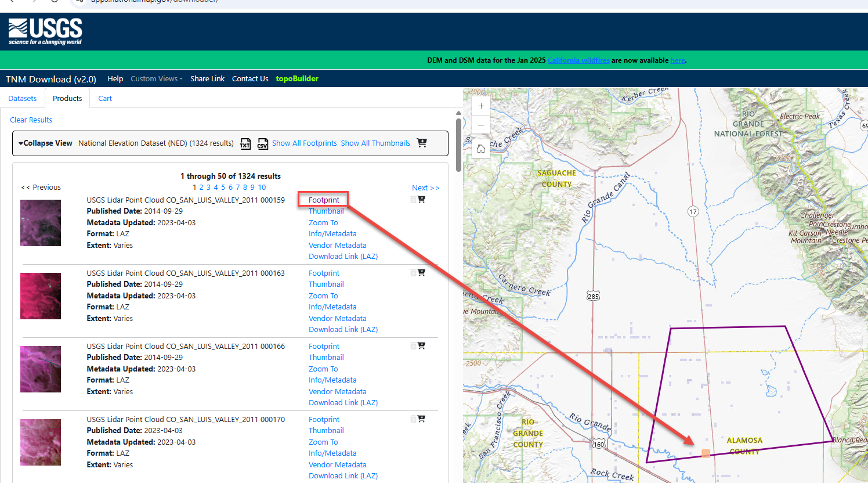
Task: Open the Cart tab
Action: (x=105, y=99)
